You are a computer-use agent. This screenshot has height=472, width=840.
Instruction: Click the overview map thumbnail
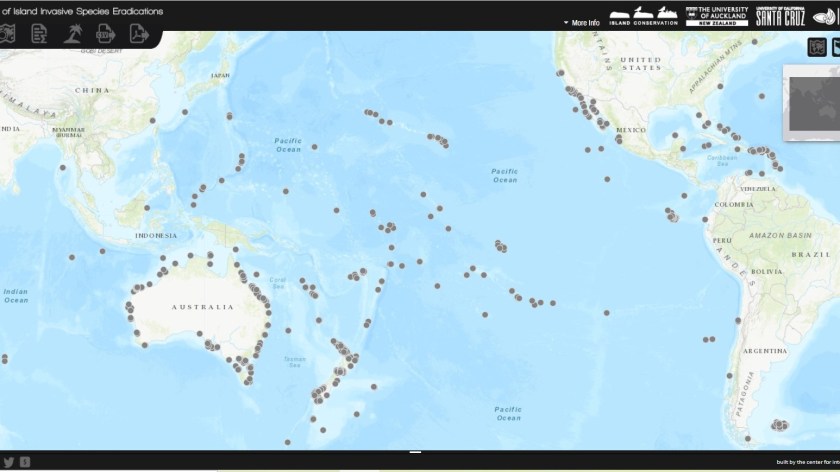[x=812, y=103]
